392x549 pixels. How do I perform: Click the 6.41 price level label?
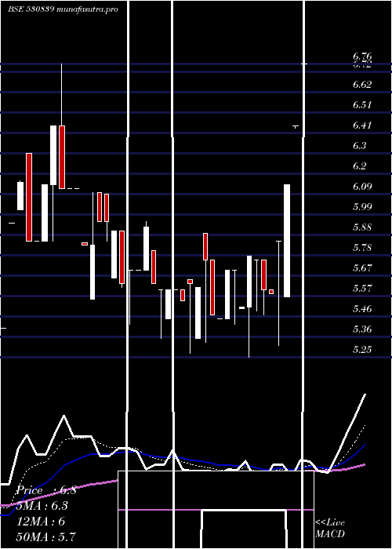pyautogui.click(x=362, y=125)
